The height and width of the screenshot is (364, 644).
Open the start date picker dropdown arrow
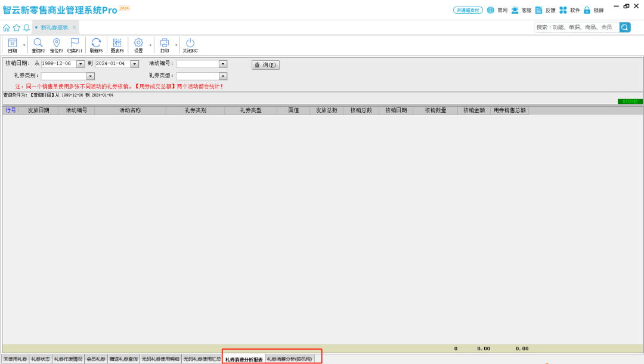pos(80,64)
